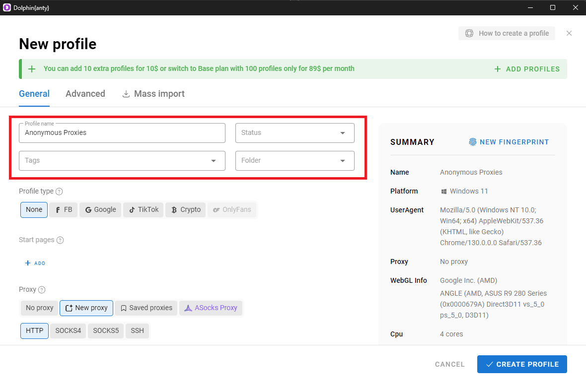The height and width of the screenshot is (392, 586).
Task: Click the Profile type help icon
Action: [59, 191]
